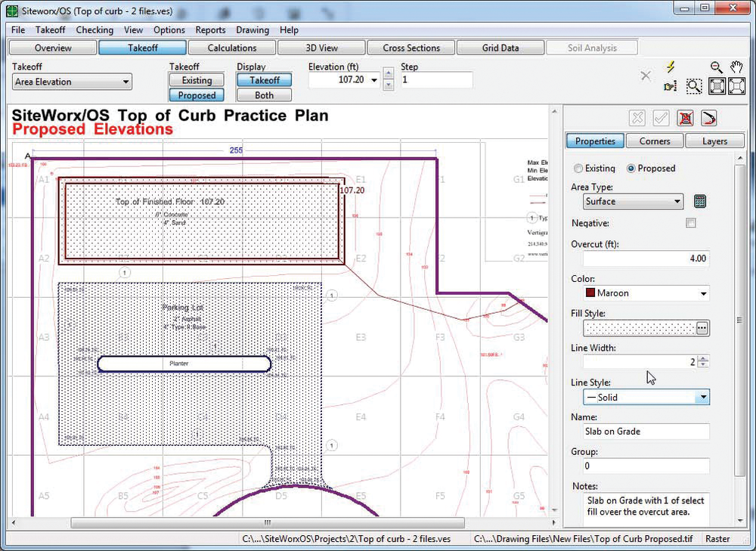
Task: Click the excavator arm icon
Action: tap(709, 118)
